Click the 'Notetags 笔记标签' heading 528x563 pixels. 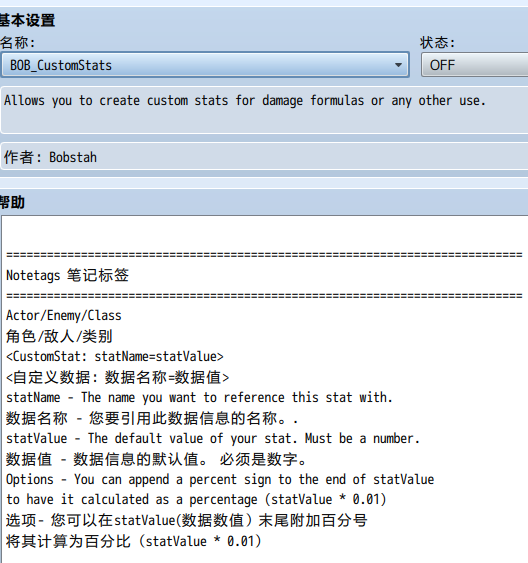(x=67, y=275)
